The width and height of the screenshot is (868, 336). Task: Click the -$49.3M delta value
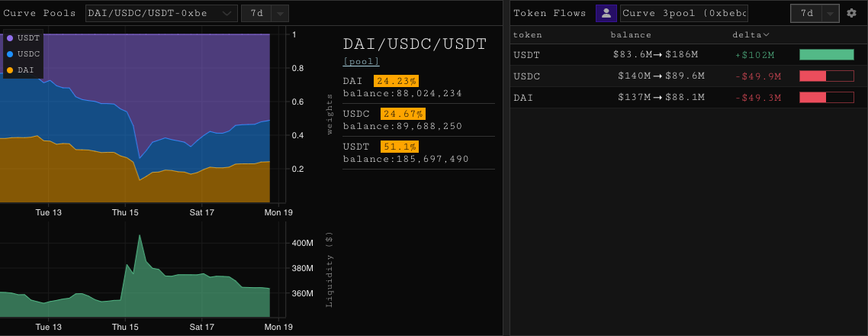[758, 98]
